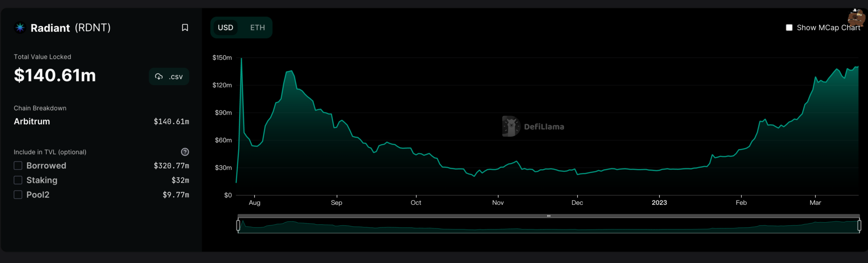This screenshot has height=263, width=868.
Task: Select the USD denomination tab
Action: pyautogui.click(x=225, y=28)
